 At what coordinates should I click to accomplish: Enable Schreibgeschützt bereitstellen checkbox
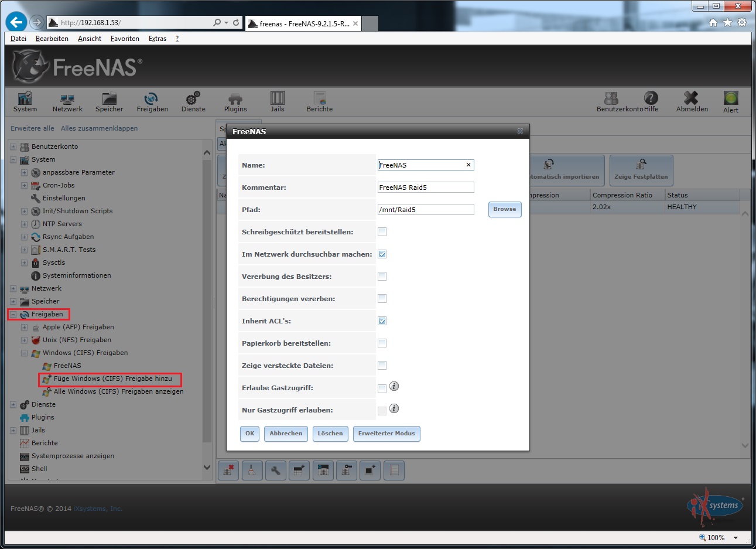point(382,232)
